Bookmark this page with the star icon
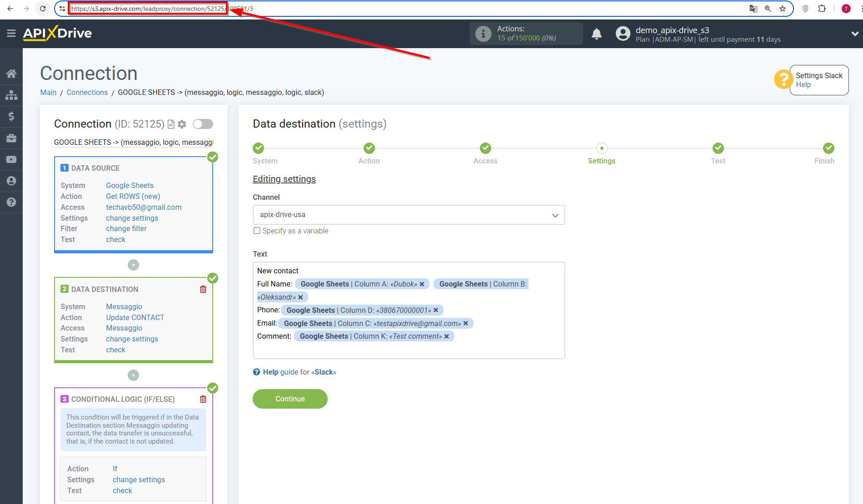863x504 pixels. point(783,9)
